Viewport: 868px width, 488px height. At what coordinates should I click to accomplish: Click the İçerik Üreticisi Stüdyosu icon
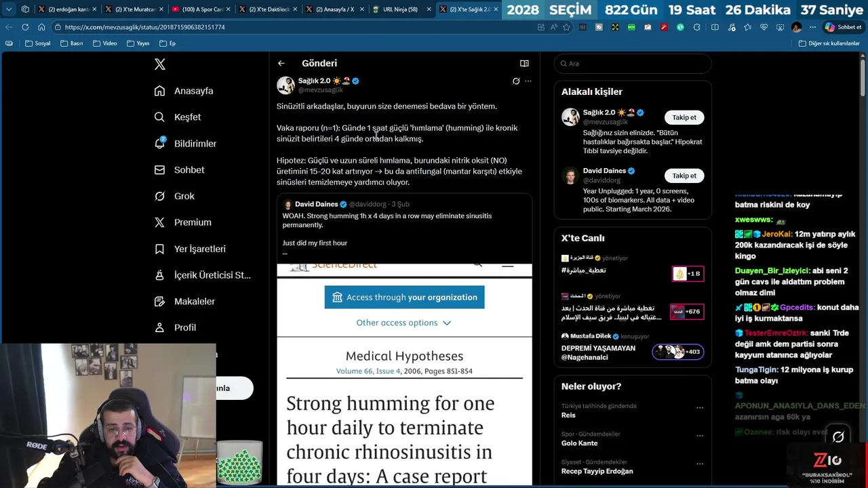click(x=159, y=275)
